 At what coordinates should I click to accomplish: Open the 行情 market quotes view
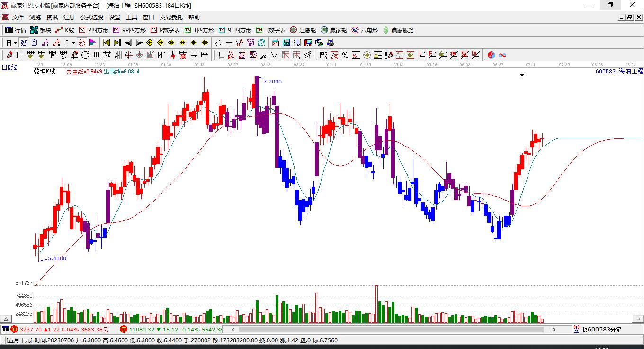pos(16,30)
